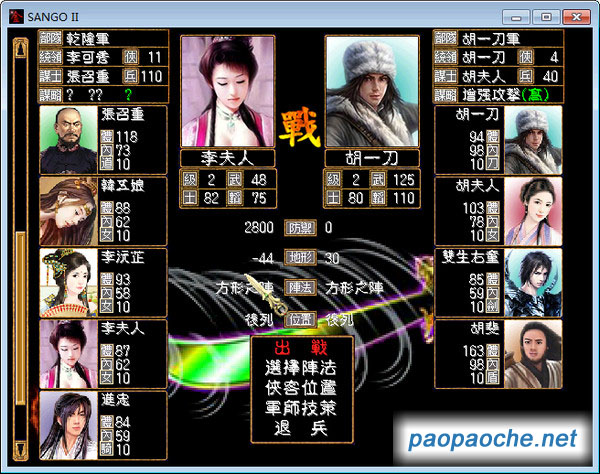Image resolution: width=600 pixels, height=474 pixels.
Task: Click the 胡一刀軍 army name
Action: click(490, 38)
